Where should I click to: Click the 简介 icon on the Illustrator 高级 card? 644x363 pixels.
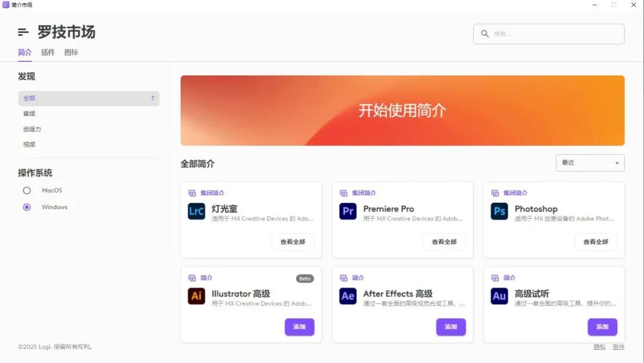pyautogui.click(x=192, y=278)
